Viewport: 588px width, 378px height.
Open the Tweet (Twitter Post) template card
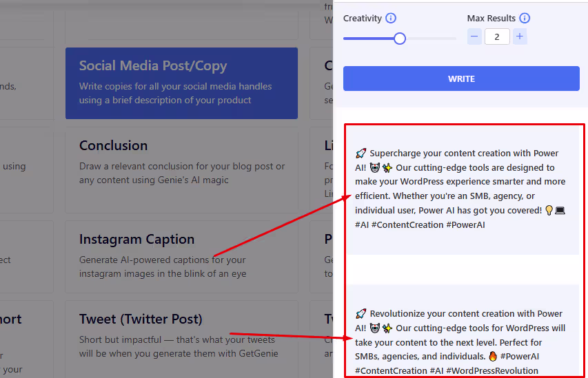coord(181,339)
